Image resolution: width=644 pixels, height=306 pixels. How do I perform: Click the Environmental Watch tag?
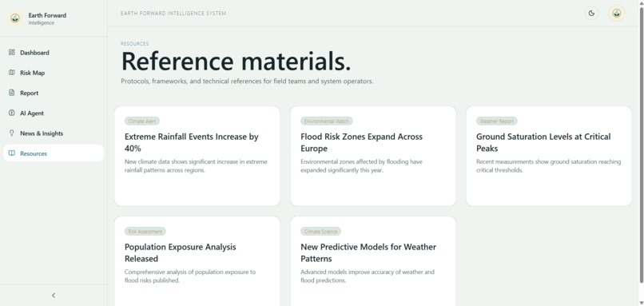(327, 121)
